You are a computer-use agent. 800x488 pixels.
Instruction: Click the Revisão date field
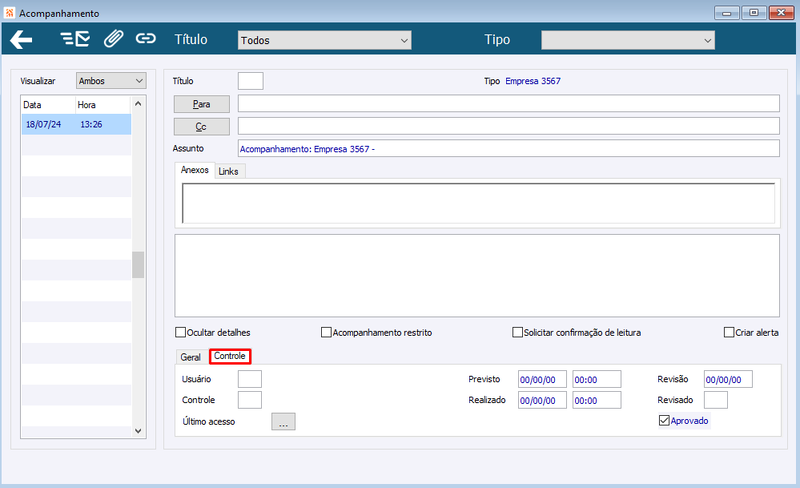click(728, 379)
